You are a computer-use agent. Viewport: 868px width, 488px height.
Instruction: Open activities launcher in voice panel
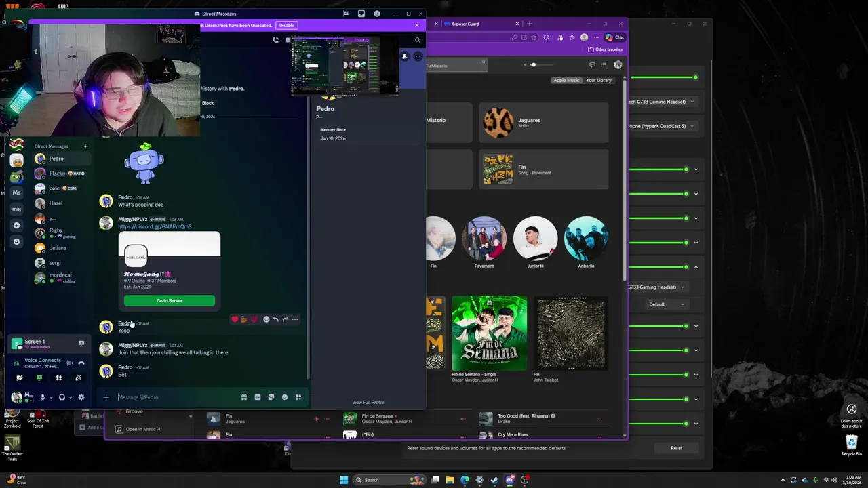click(59, 378)
